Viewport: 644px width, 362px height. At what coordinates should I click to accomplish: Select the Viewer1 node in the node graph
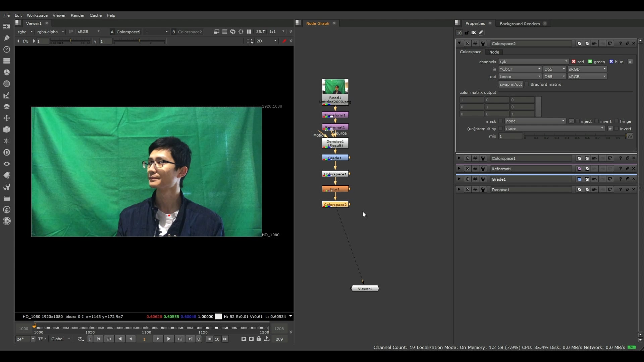point(365,288)
